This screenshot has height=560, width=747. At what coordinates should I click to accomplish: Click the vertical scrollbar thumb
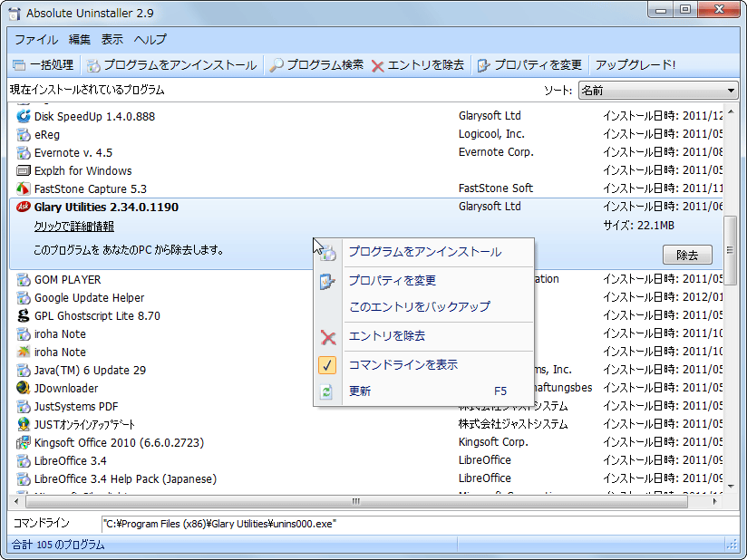click(730, 250)
